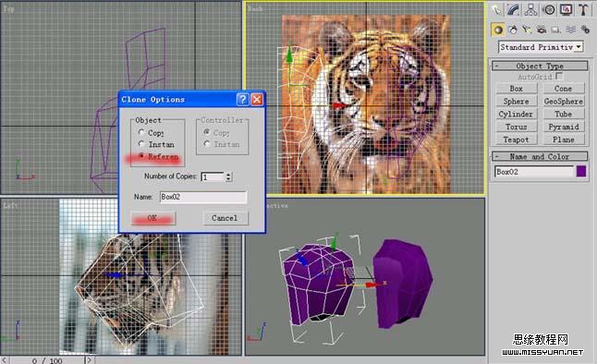Collapse the Object Type rollout

[x=540, y=66]
